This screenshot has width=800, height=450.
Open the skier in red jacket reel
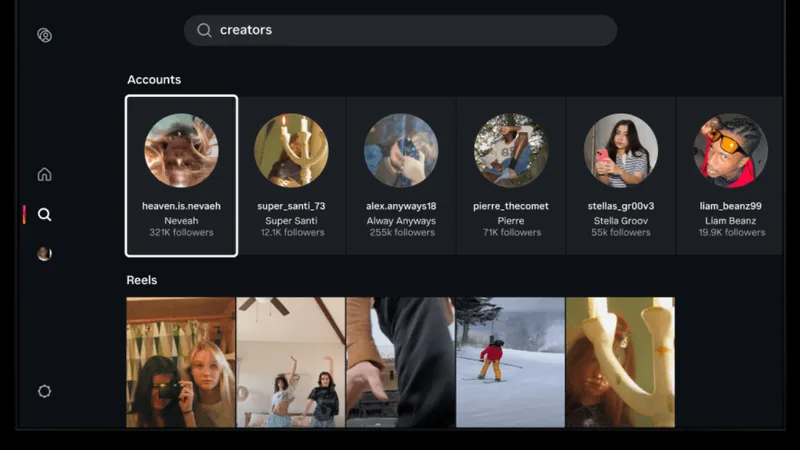coord(511,362)
